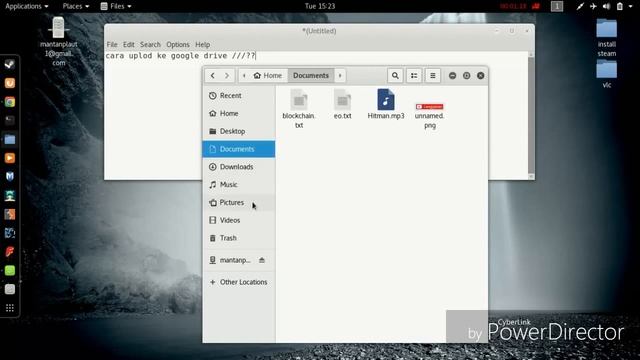The image size is (640, 360).
Task: Open Music in Files sidebar
Action: point(239,184)
